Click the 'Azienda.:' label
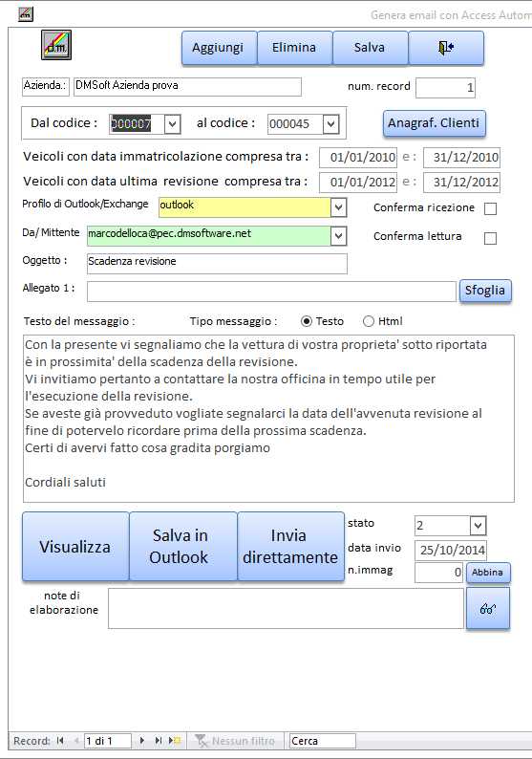The image size is (532, 759). [46, 86]
